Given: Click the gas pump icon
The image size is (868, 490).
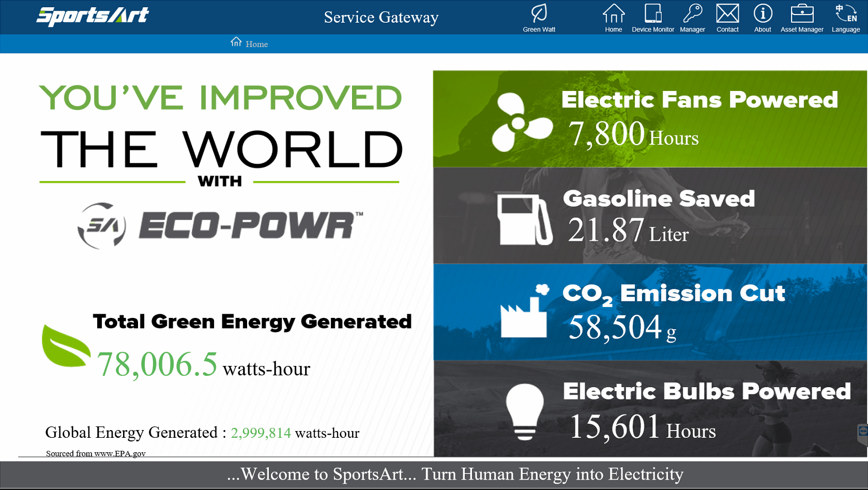Looking at the screenshot, I should (524, 219).
